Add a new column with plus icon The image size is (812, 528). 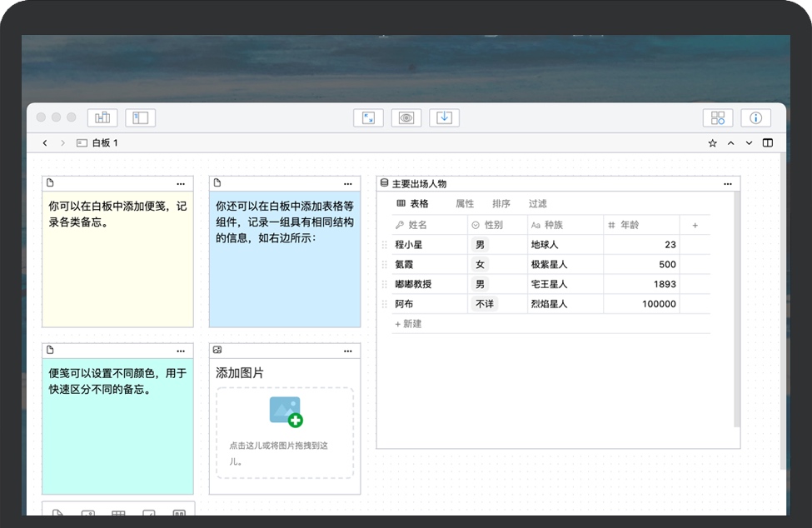[695, 226]
